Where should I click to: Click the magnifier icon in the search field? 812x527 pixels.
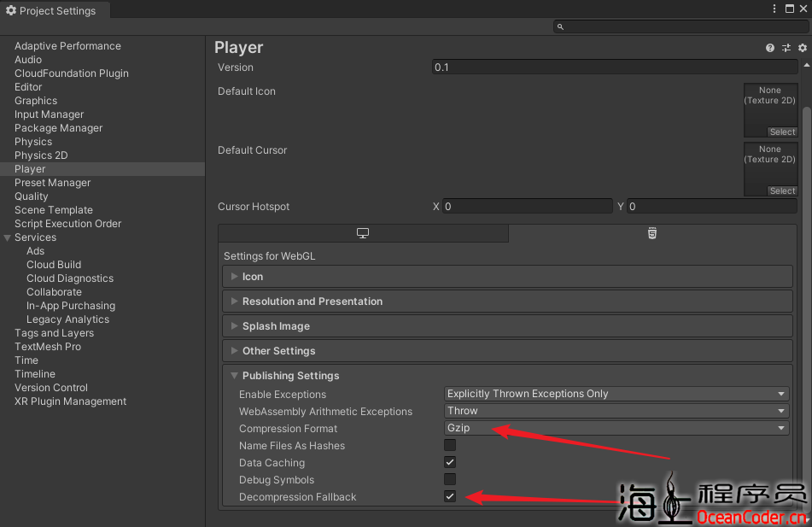point(559,26)
